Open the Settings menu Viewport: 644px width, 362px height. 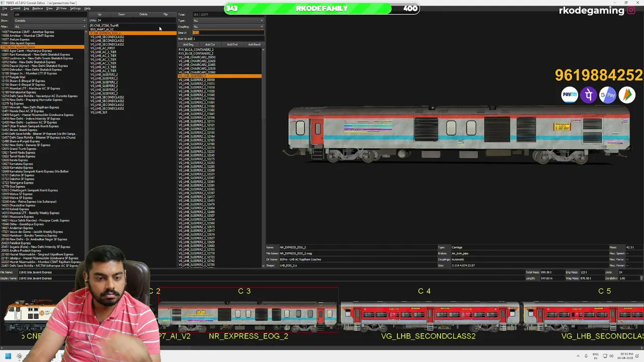[x=75, y=9]
